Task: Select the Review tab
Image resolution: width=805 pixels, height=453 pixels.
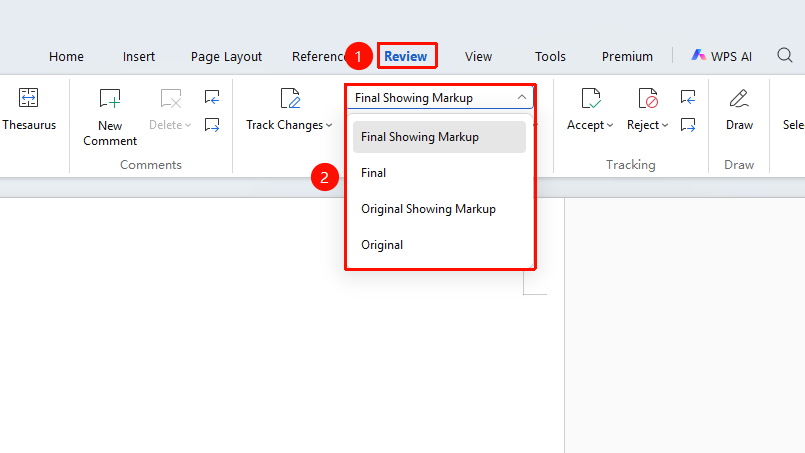Action: coord(406,56)
